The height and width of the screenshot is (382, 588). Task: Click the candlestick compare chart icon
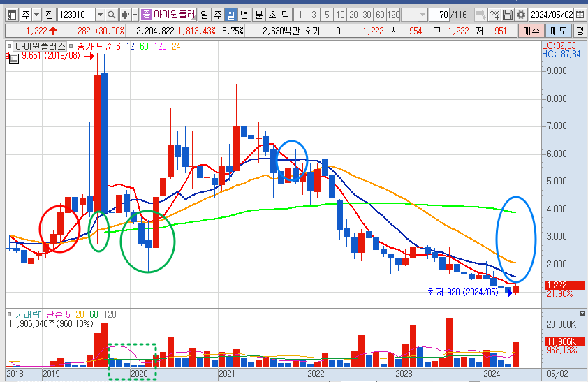click(480, 15)
